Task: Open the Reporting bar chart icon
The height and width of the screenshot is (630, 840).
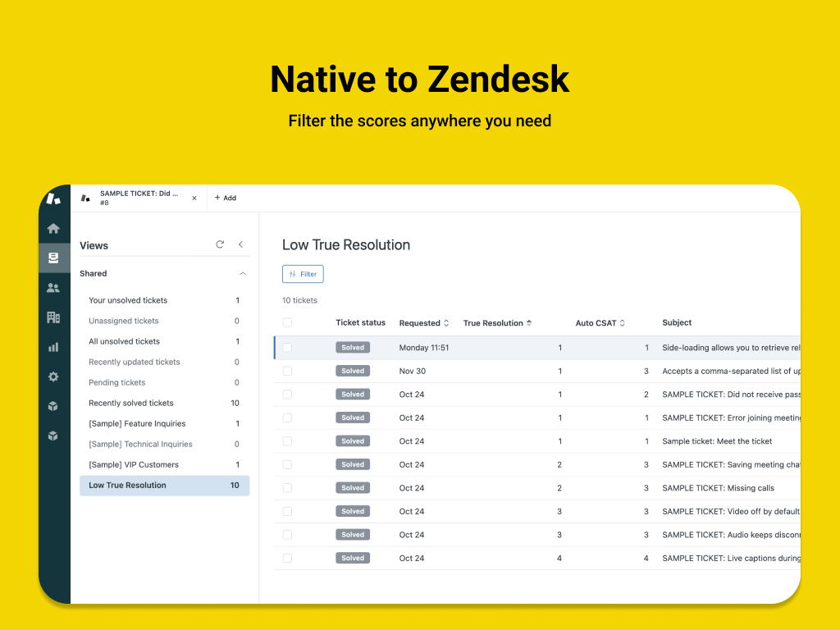Action: pyautogui.click(x=53, y=347)
